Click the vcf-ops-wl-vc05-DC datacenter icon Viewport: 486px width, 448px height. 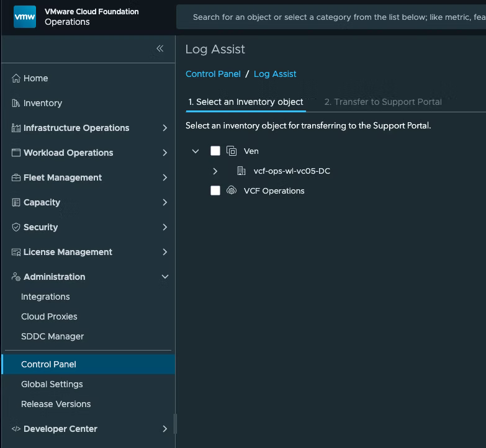click(x=241, y=171)
